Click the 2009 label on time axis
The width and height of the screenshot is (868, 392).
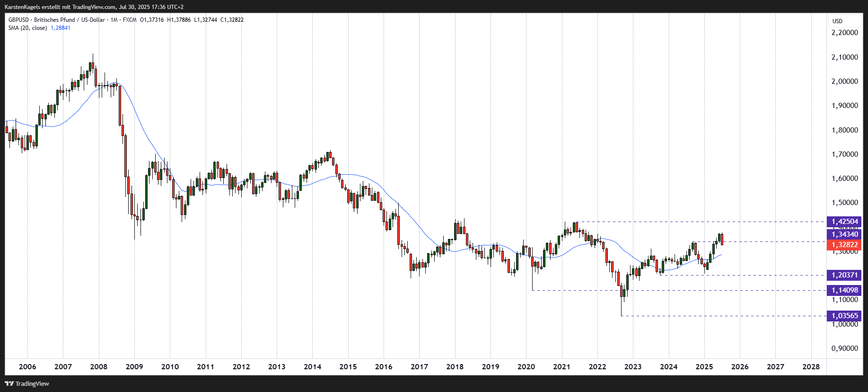(x=134, y=366)
